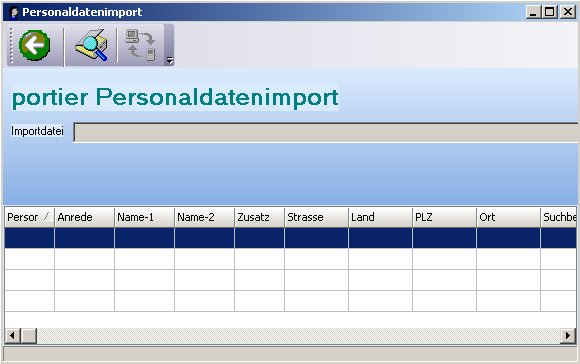Image resolution: width=580 pixels, height=364 pixels.
Task: Select the Name-2 column header
Action: [204, 217]
